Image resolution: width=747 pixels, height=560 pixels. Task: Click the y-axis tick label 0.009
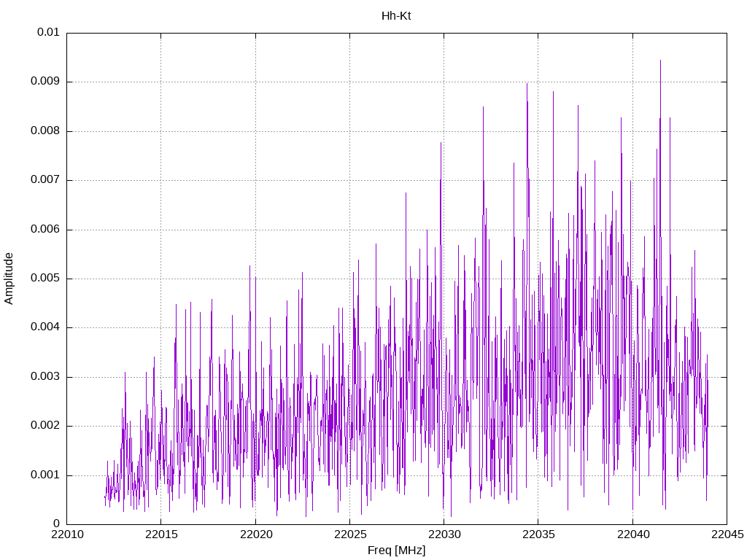44,82
